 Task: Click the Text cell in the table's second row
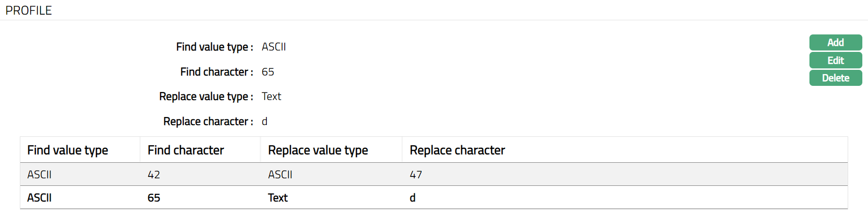pyautogui.click(x=278, y=198)
